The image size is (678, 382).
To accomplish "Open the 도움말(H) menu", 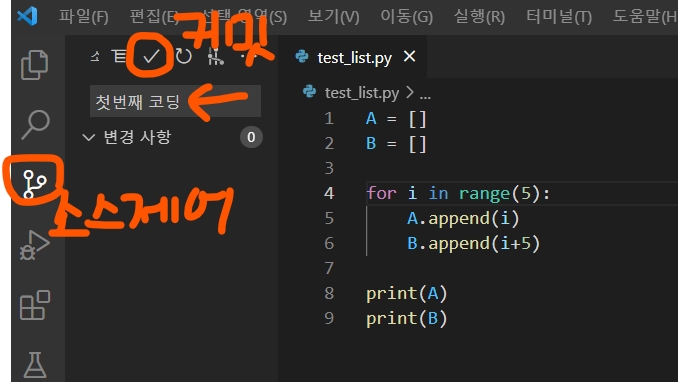I will [645, 17].
